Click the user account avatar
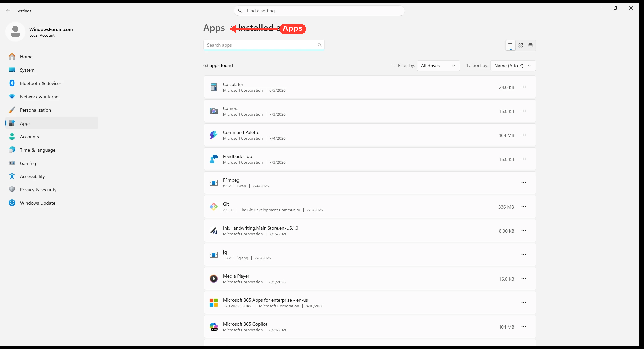Viewport: 644px width, 349px height. tap(15, 32)
